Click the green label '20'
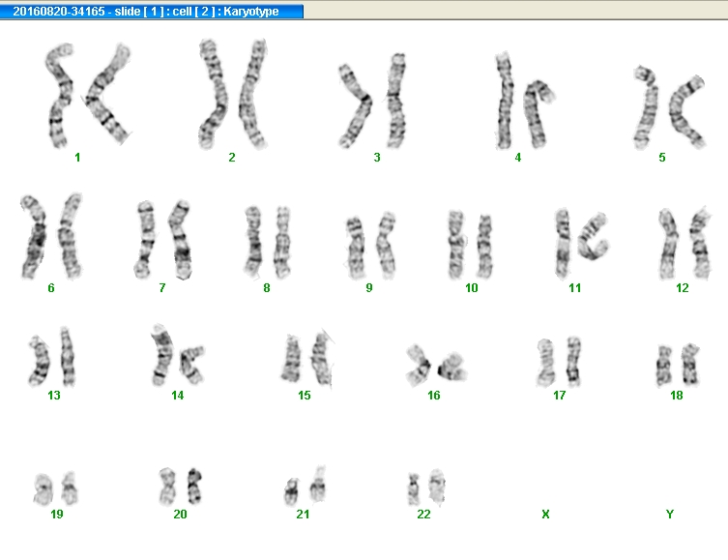Image resolution: width=728 pixels, height=560 pixels. pyautogui.click(x=180, y=514)
